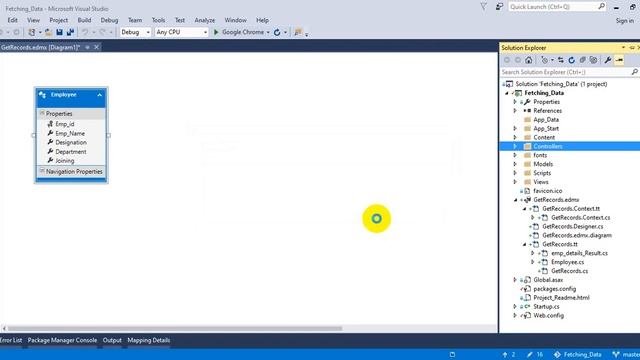Switch to the Mapping Details tab

point(149,340)
